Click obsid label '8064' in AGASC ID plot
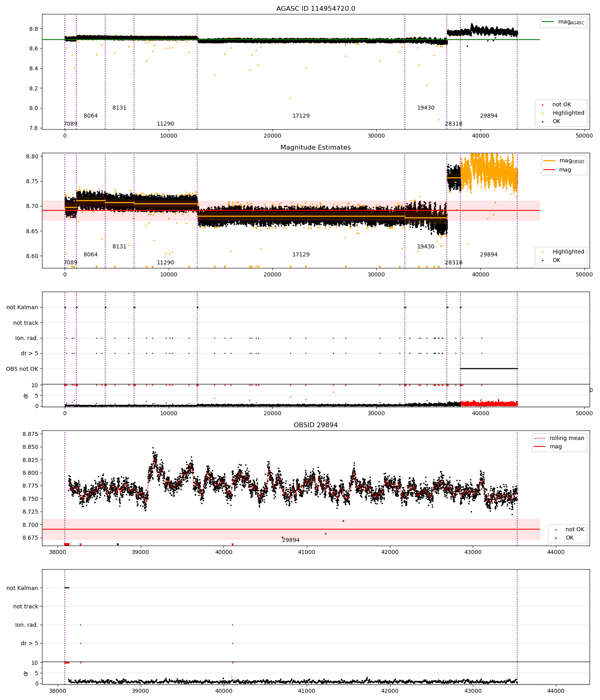Image resolution: width=600 pixels, height=700 pixels. 91,116
